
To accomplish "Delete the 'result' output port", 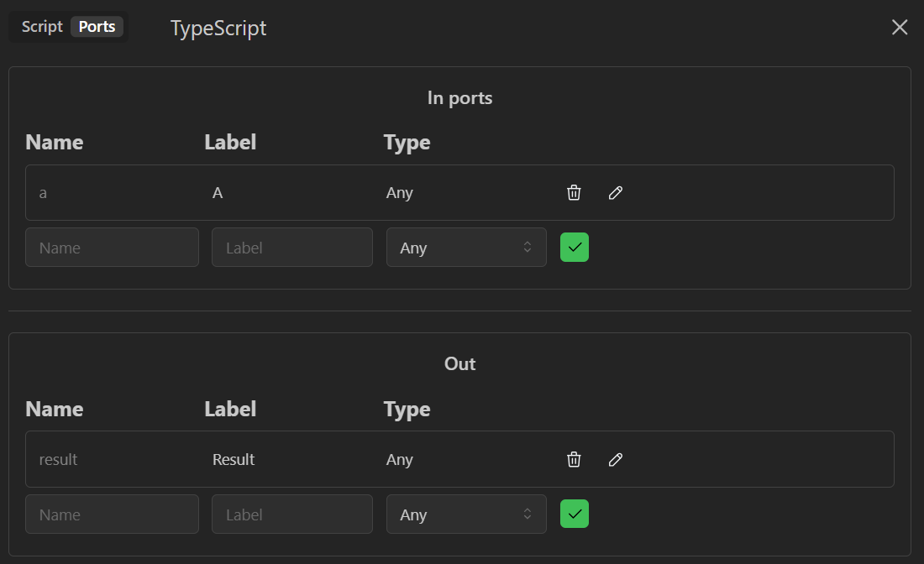I will (574, 460).
